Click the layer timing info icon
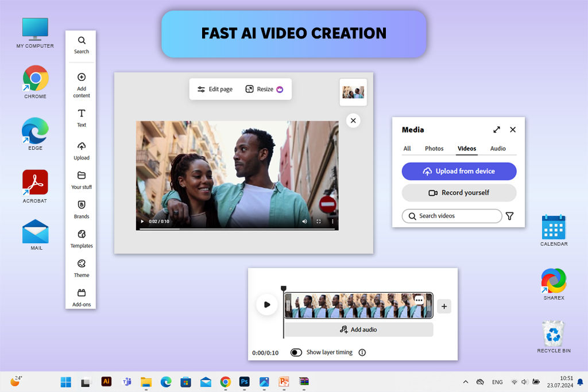 362,352
